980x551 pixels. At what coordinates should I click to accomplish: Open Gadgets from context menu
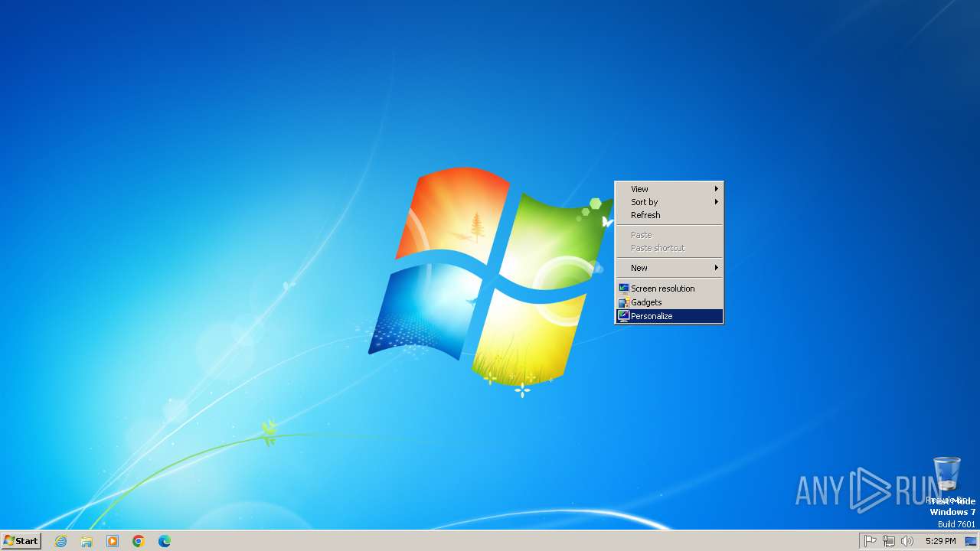coord(669,302)
